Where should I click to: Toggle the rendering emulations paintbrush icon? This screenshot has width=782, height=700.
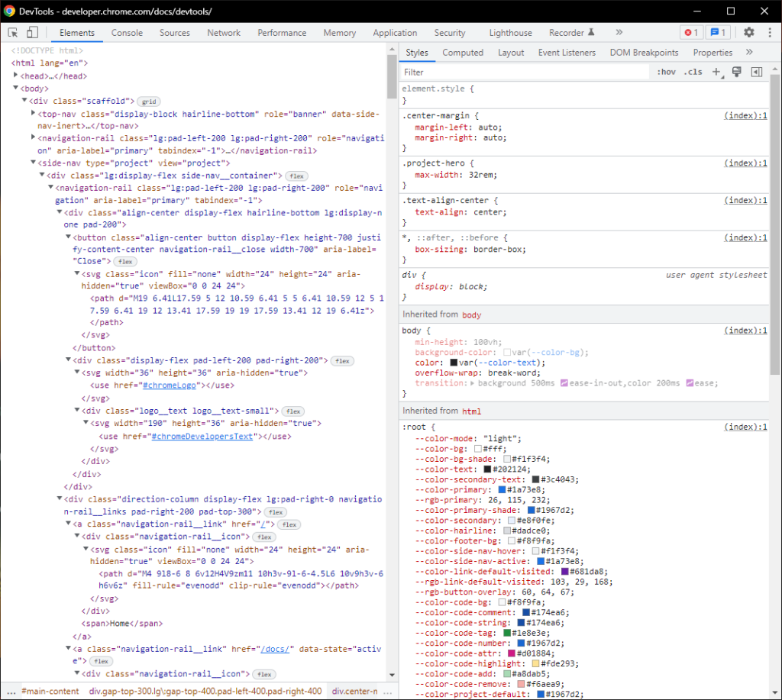(x=737, y=72)
